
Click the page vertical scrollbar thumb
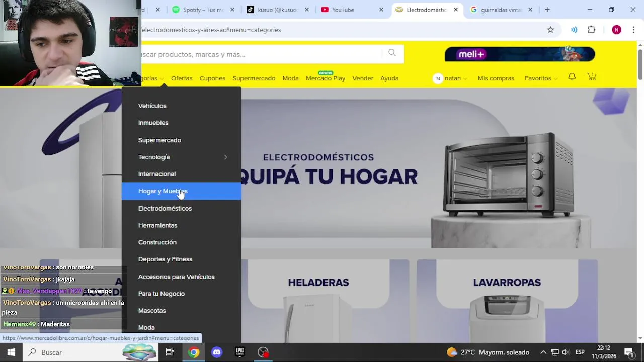[640, 64]
